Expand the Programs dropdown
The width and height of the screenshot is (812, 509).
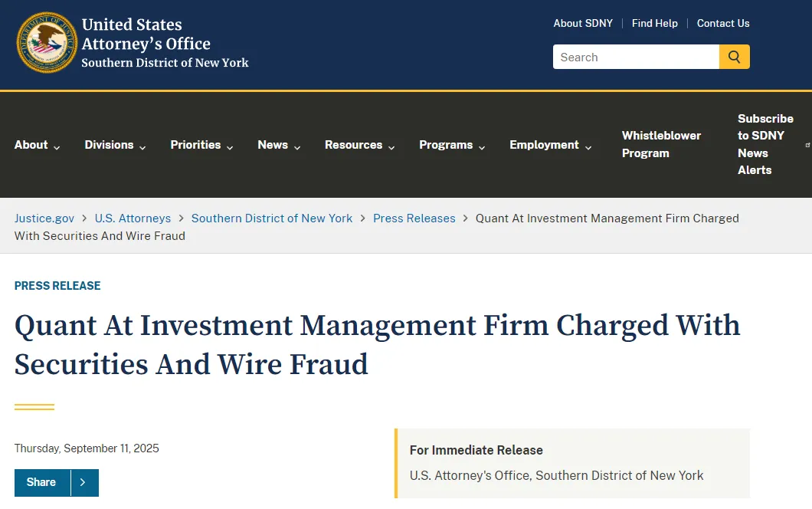coord(451,145)
